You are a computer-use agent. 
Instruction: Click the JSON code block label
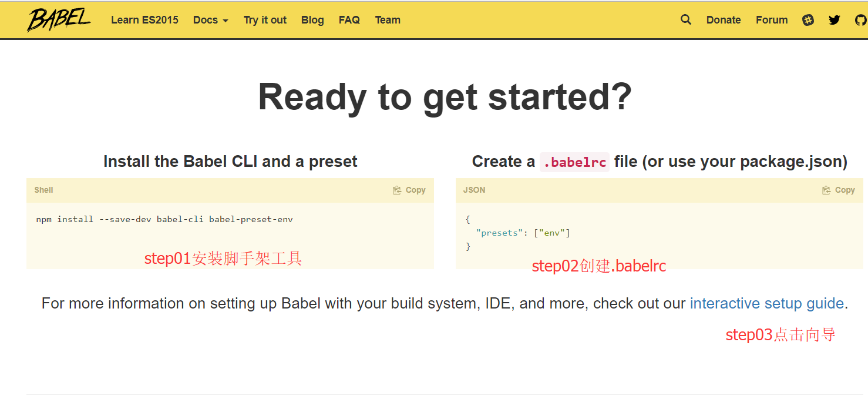pyautogui.click(x=474, y=190)
